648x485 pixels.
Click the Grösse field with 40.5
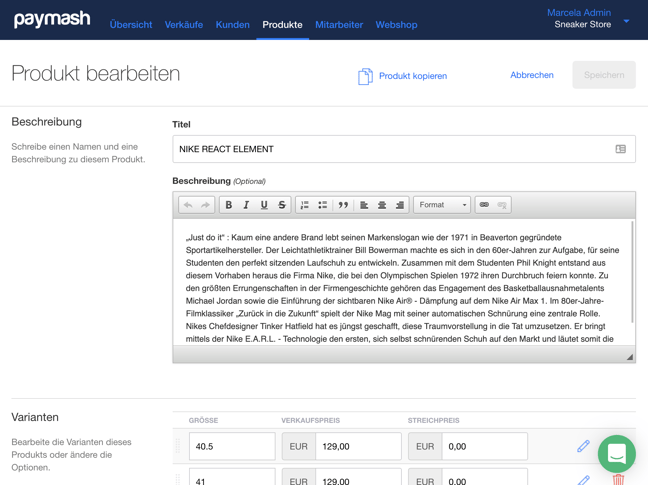click(x=232, y=447)
